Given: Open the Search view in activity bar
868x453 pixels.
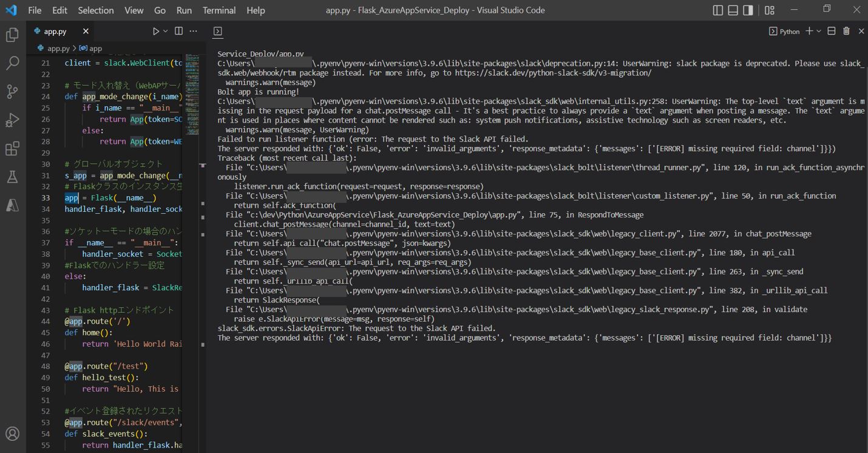Looking at the screenshot, I should [x=12, y=63].
